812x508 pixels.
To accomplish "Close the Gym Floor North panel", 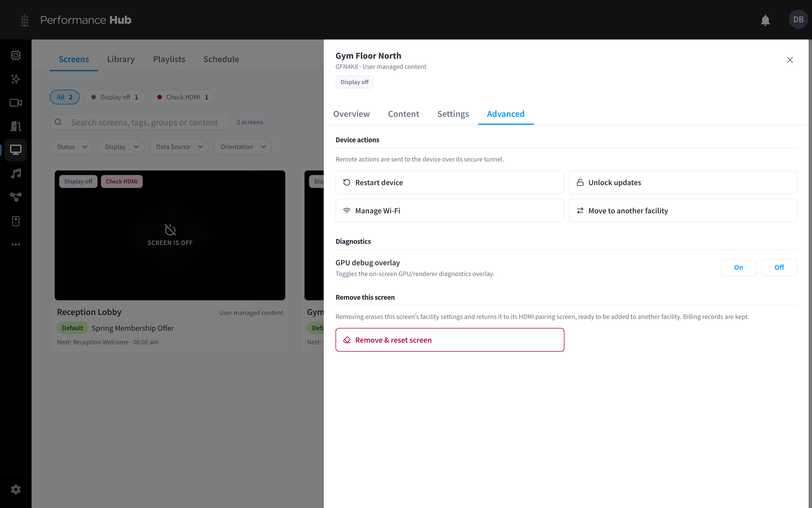I will [790, 60].
